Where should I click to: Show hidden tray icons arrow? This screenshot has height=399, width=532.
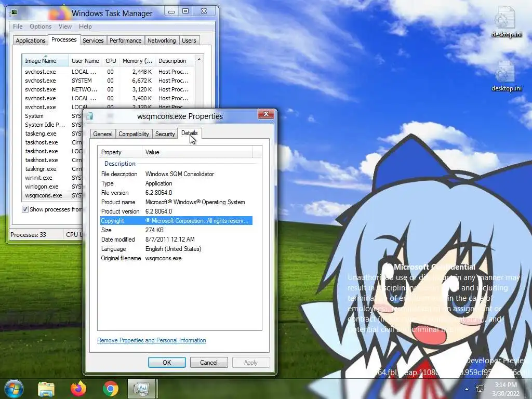467,389
